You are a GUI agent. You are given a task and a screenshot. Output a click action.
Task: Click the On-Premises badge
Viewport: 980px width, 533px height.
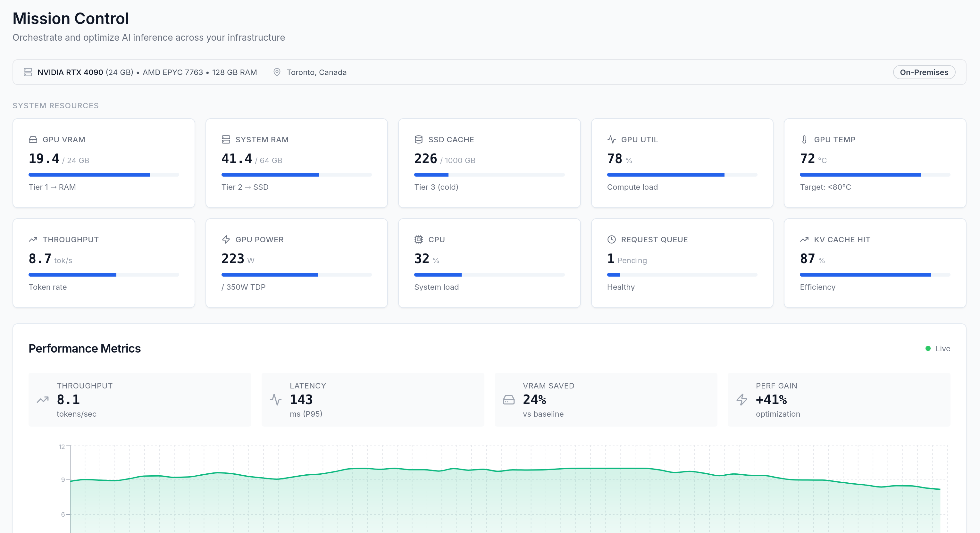pyautogui.click(x=924, y=72)
